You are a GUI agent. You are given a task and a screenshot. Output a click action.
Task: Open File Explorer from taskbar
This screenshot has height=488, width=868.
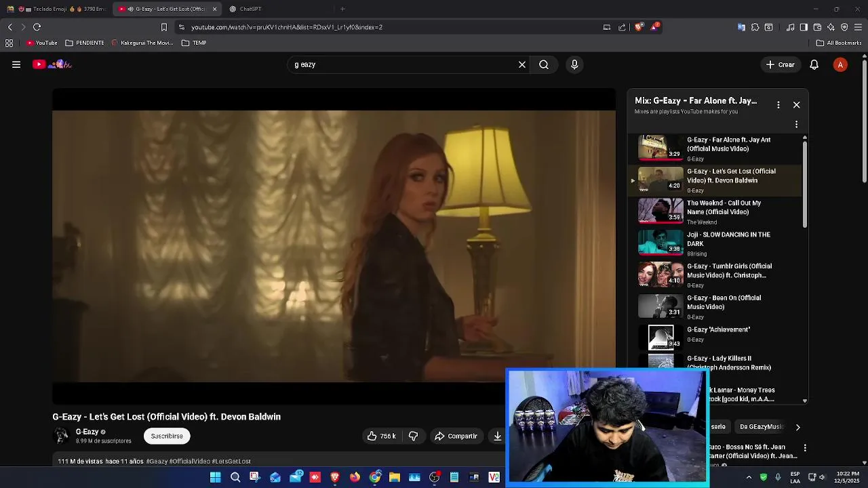pos(394,477)
